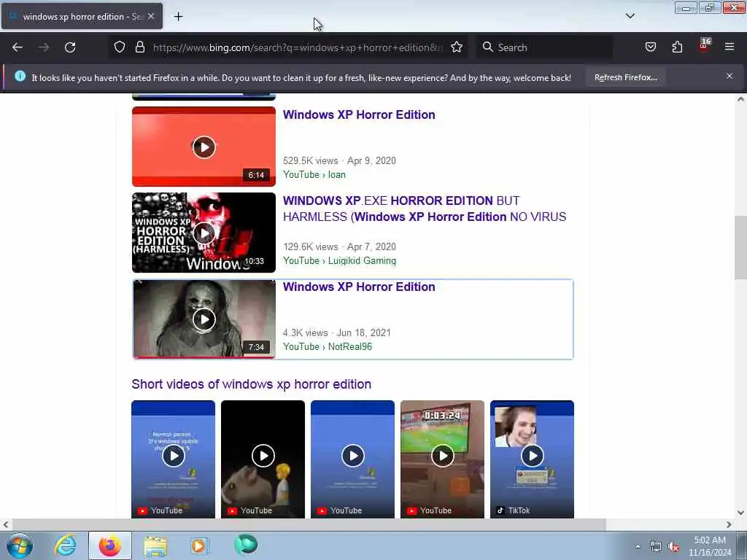This screenshot has height=560, width=747.
Task: Click the vertical scrollbar up arrow
Action: [x=740, y=99]
